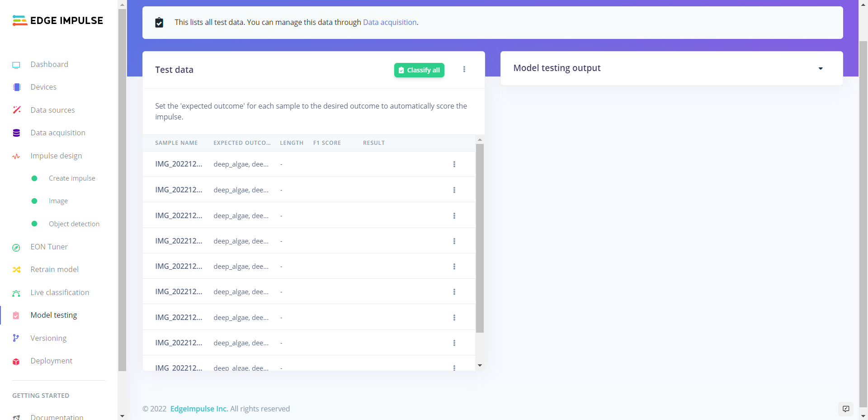Click the EXPECTED OUTCO... column header

[242, 143]
